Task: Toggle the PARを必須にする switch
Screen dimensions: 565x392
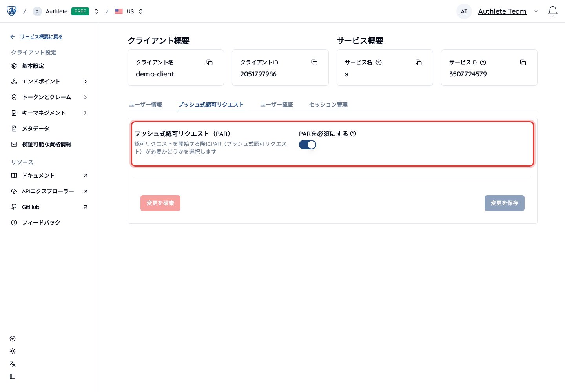Action: 308,145
